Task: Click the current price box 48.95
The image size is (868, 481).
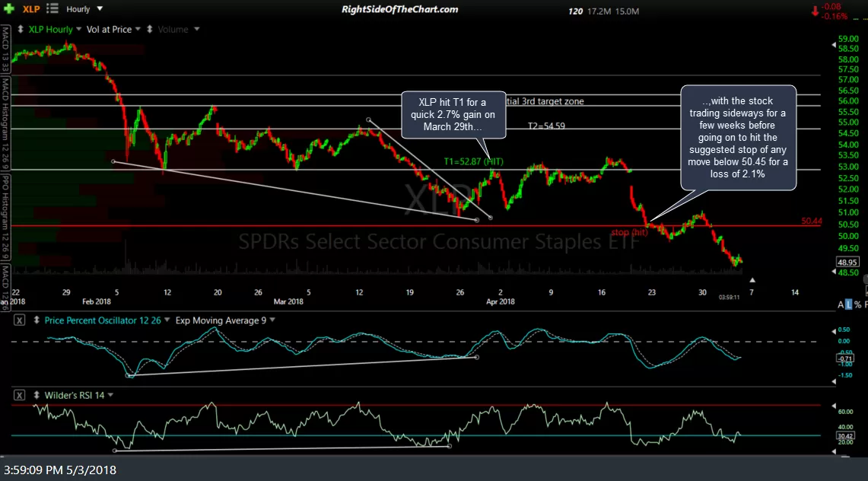Action: point(847,263)
